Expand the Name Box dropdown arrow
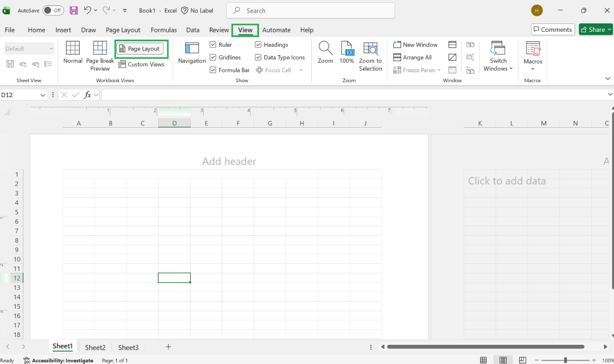Image resolution: width=614 pixels, height=364 pixels. [x=43, y=95]
